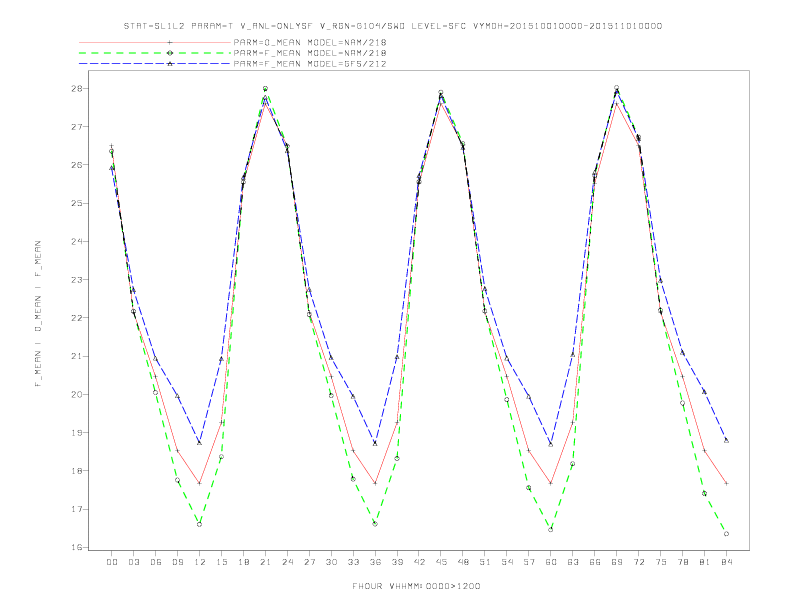Click y-axis tick label 27
The height and width of the screenshot is (612, 792).
[x=76, y=127]
